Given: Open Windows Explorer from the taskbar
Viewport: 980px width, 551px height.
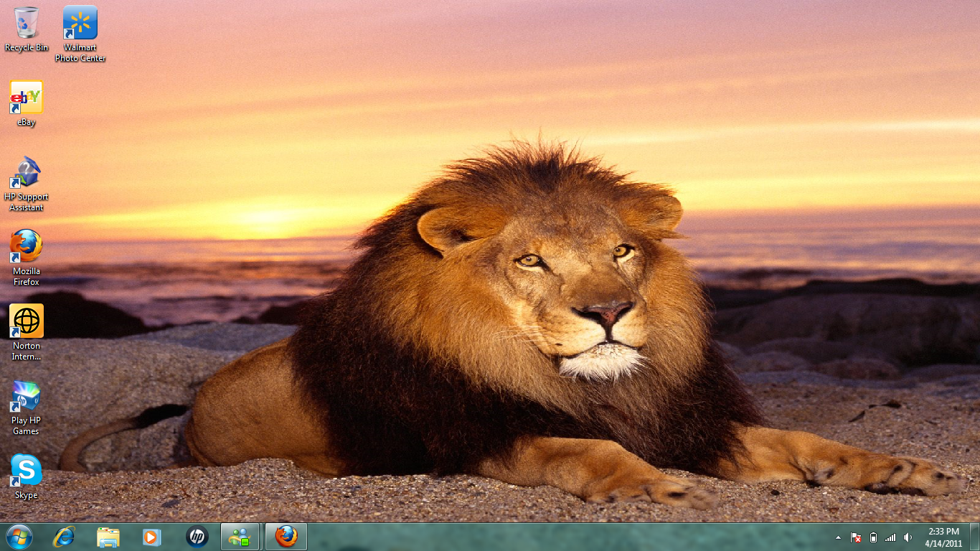Looking at the screenshot, I should pyautogui.click(x=108, y=537).
